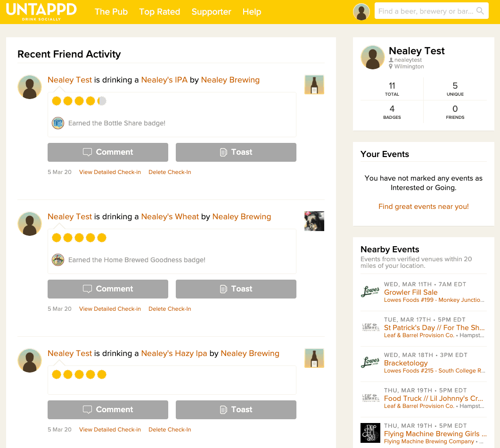
Task: Click avatar next to Nealey's Hazy Ipa check-in
Action: [x=30, y=361]
